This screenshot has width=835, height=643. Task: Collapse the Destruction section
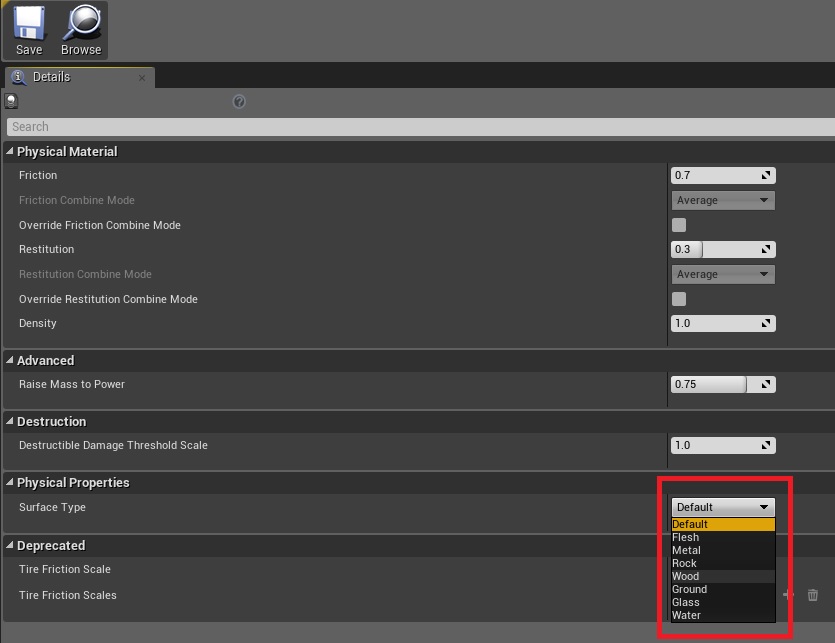coord(10,422)
